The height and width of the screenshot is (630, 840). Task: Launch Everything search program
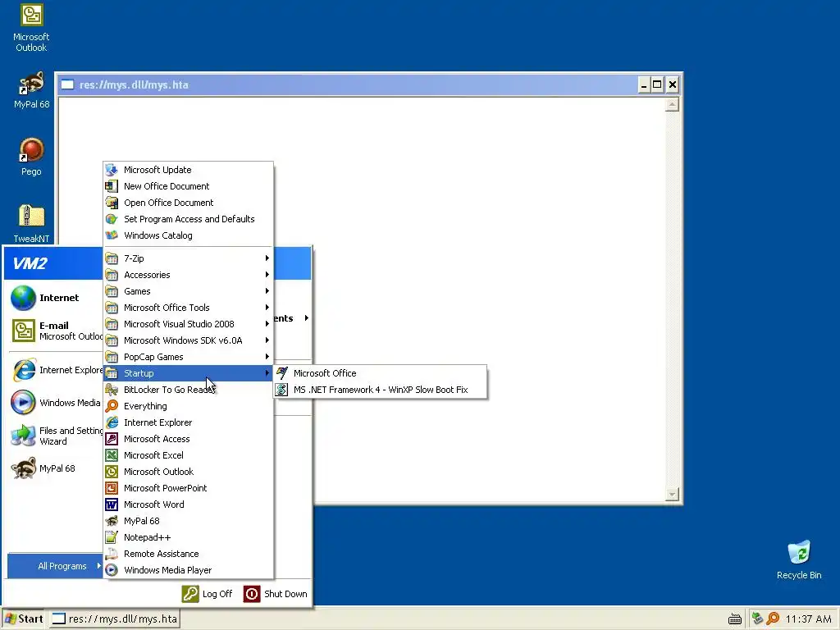188,406
